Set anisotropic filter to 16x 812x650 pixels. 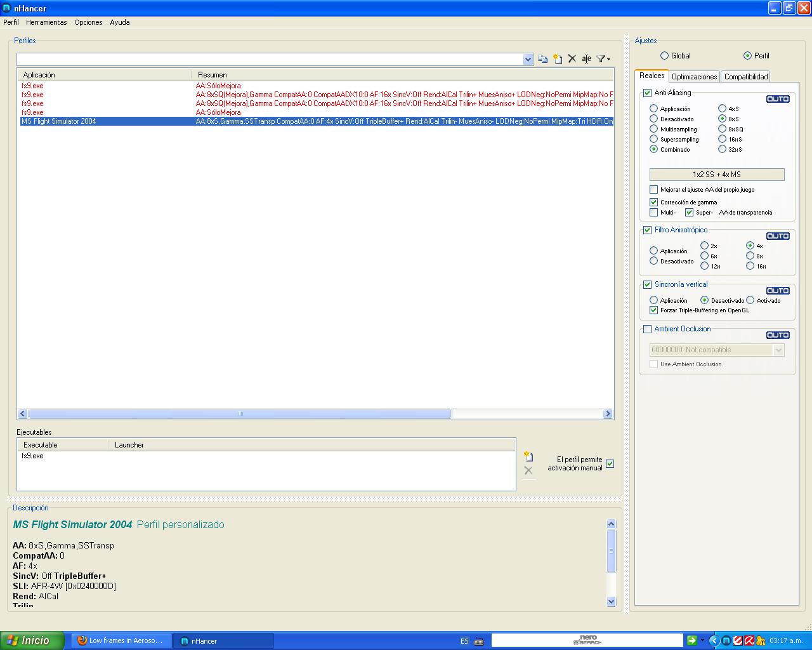coord(750,266)
